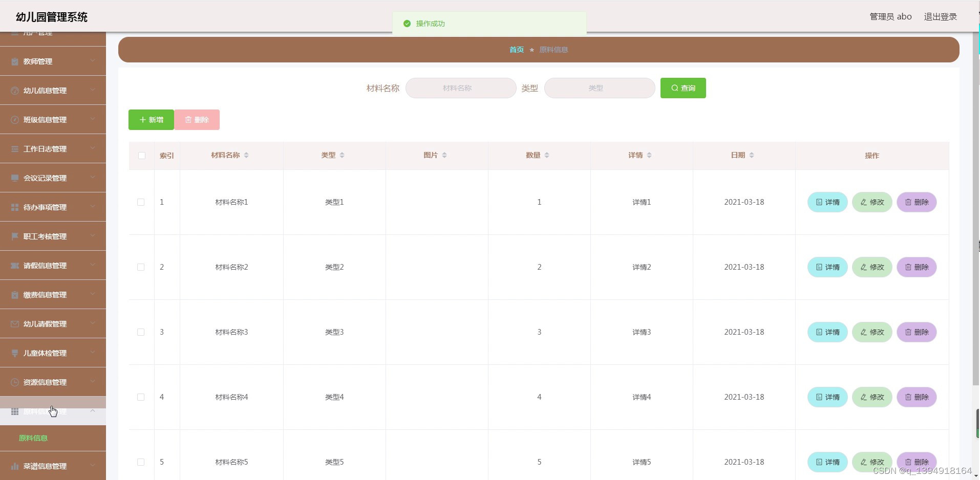Expand 职工考核管理 menu chevron
Viewport: 980px width, 480px height.
(93, 236)
